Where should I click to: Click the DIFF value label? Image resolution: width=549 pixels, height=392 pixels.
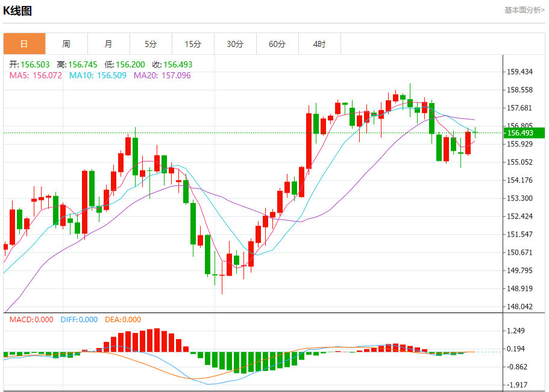coord(79,320)
